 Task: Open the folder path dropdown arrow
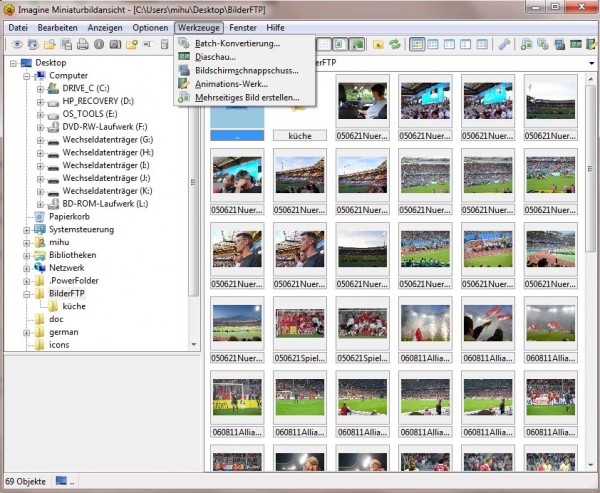pos(591,64)
